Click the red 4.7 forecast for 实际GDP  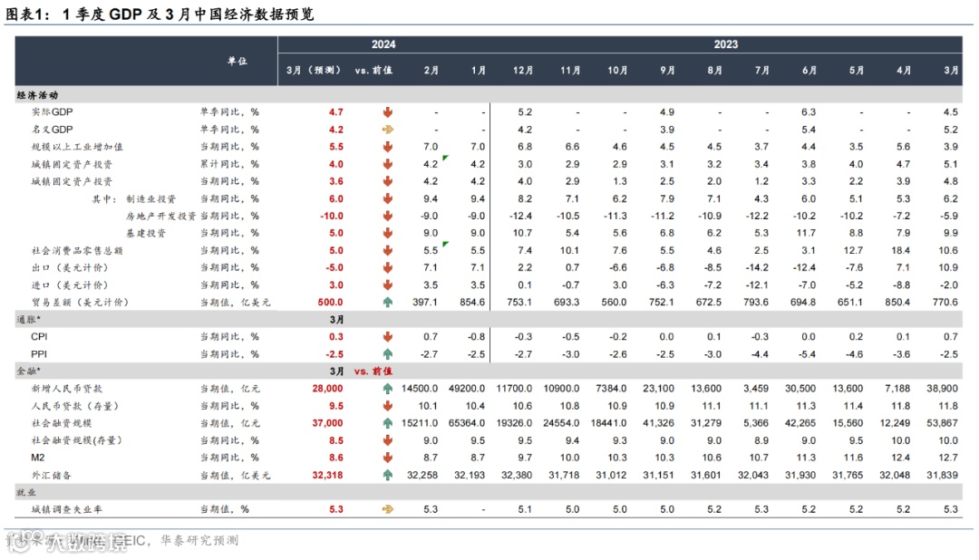click(336, 112)
